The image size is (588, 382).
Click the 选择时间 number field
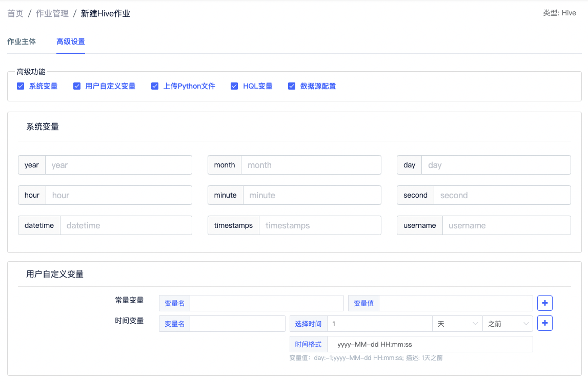[x=380, y=324]
